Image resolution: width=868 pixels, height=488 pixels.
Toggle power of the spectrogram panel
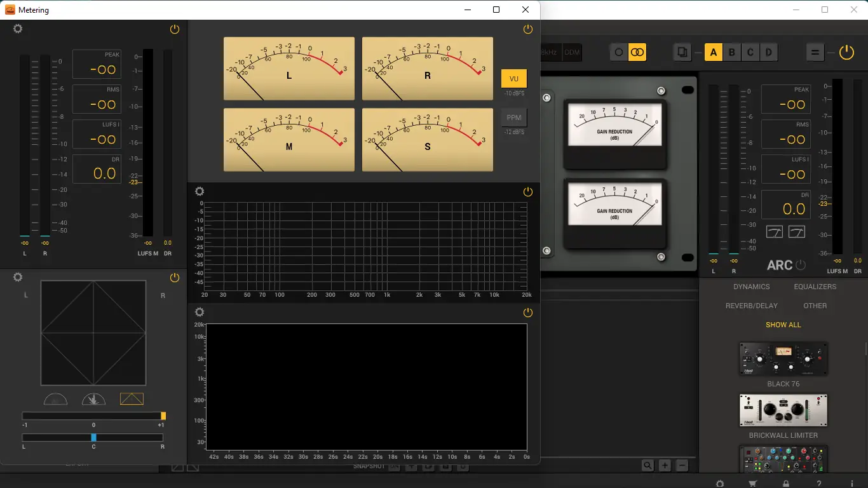[527, 312]
